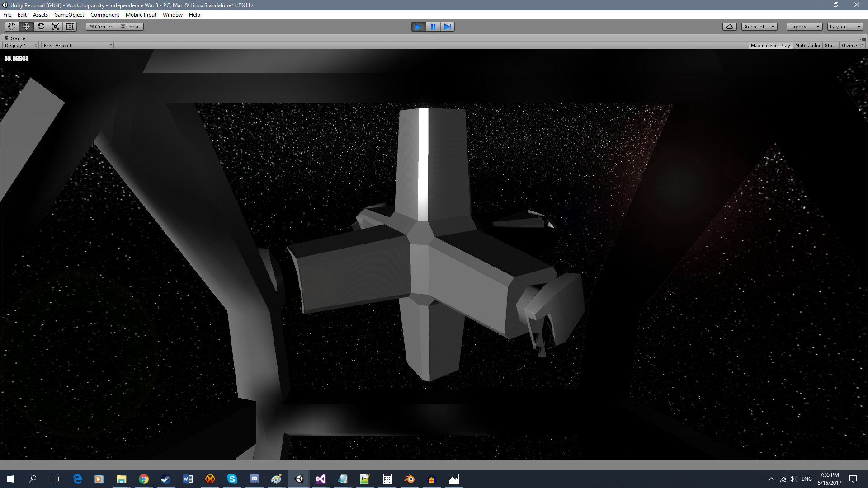The image size is (868, 488).
Task: Select the Scale tool
Action: 55,27
